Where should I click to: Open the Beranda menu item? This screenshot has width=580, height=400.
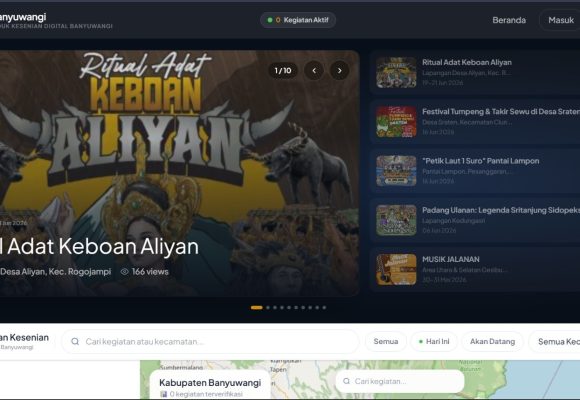coord(509,20)
